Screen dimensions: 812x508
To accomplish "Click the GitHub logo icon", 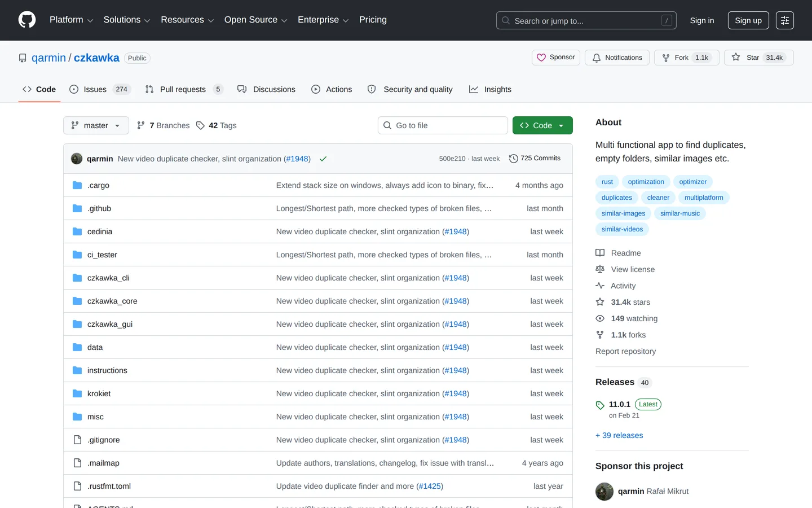I will 27,20.
